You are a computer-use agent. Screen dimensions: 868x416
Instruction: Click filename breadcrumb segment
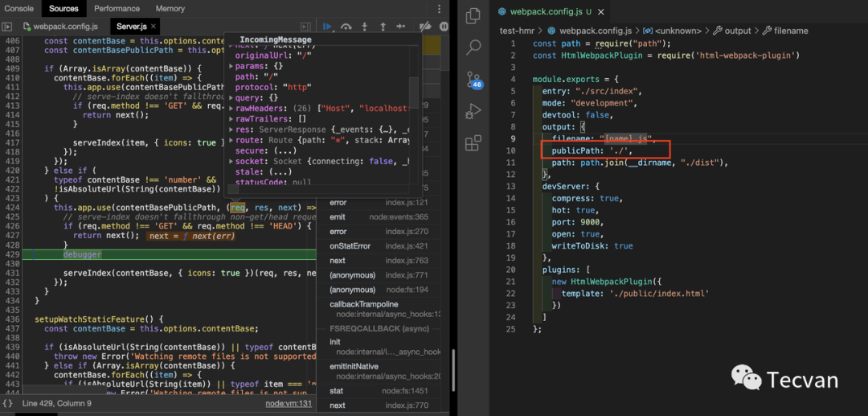[x=791, y=31]
